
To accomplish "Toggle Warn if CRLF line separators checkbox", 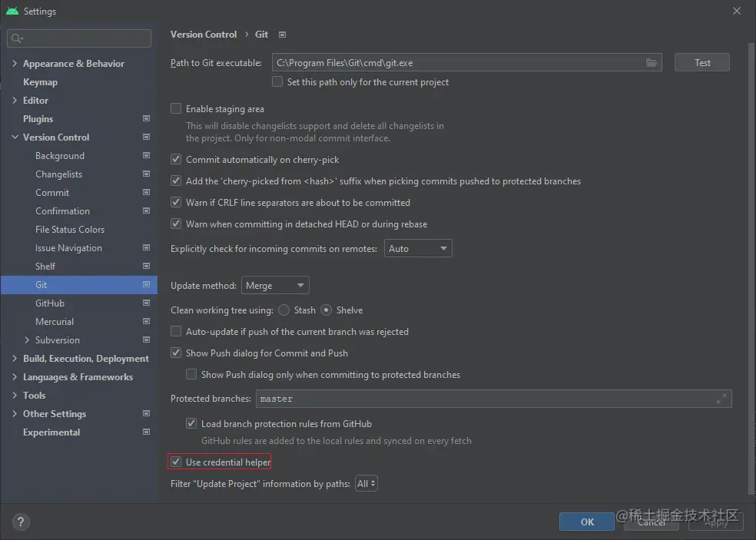I will point(176,203).
